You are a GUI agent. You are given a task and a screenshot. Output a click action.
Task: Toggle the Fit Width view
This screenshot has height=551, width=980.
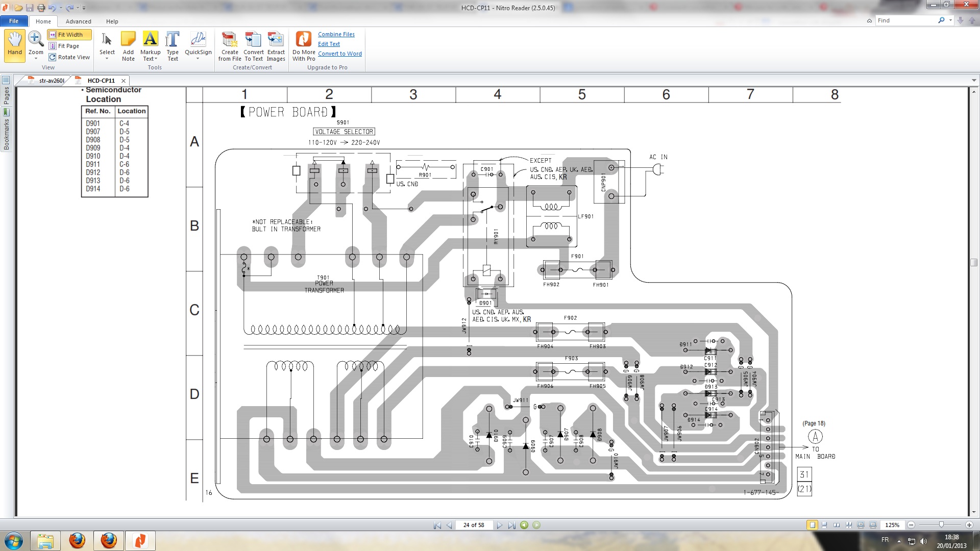69,35
